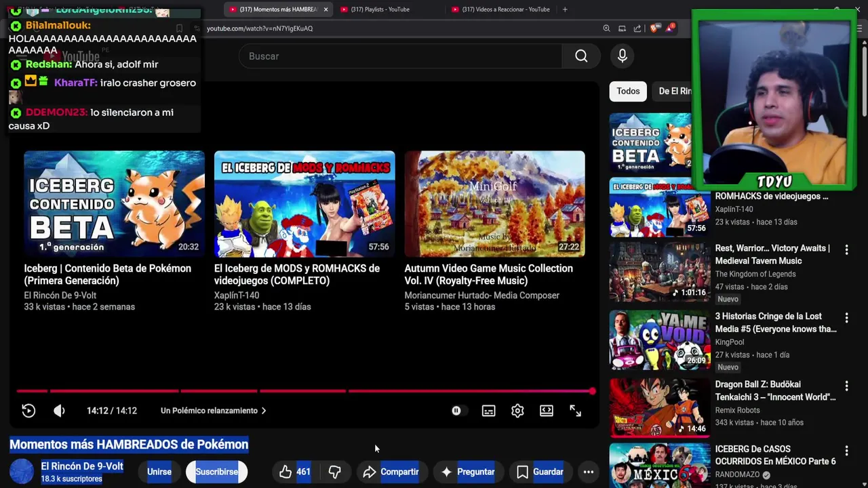The image size is (868, 488).
Task: Open Autumn Video Game Music end-screen thumbnail
Action: point(494,203)
